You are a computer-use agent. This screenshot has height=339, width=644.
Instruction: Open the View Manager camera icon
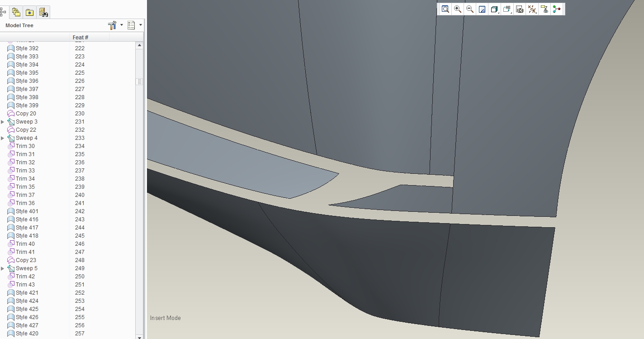tap(520, 9)
